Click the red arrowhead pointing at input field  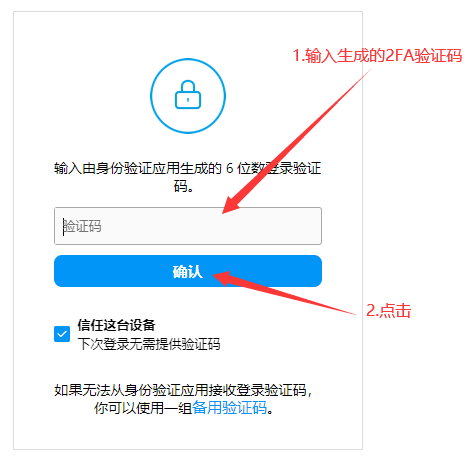(x=232, y=205)
